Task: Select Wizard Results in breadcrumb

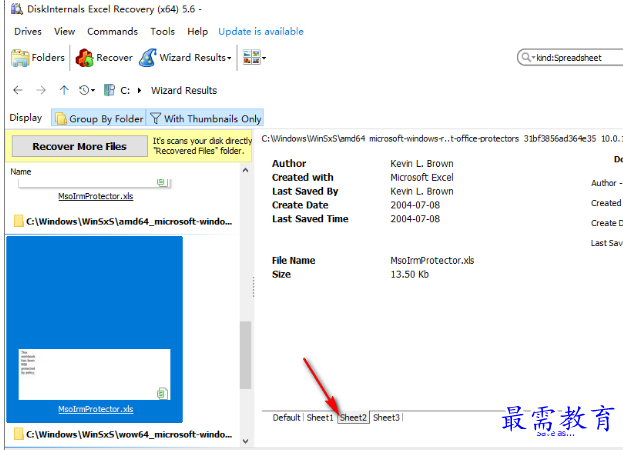Action: click(184, 91)
